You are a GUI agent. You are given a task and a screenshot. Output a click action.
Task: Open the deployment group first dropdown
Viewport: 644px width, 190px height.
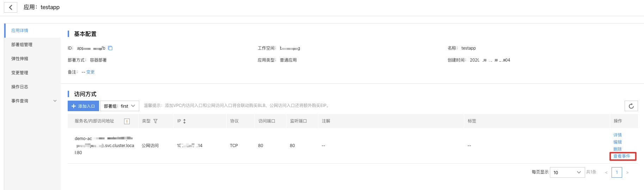pyautogui.click(x=119, y=106)
